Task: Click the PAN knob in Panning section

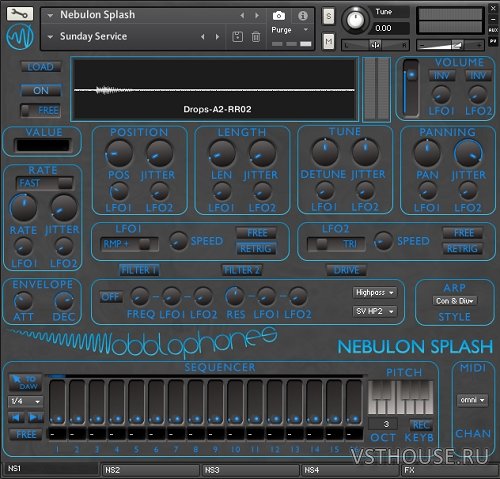Action: pyautogui.click(x=427, y=153)
